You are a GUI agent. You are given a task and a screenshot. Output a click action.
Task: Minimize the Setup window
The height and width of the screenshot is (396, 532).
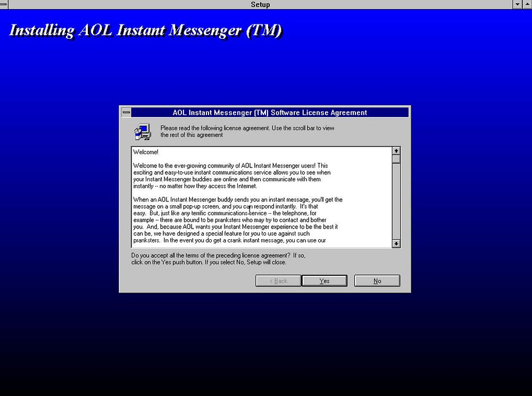518,4
